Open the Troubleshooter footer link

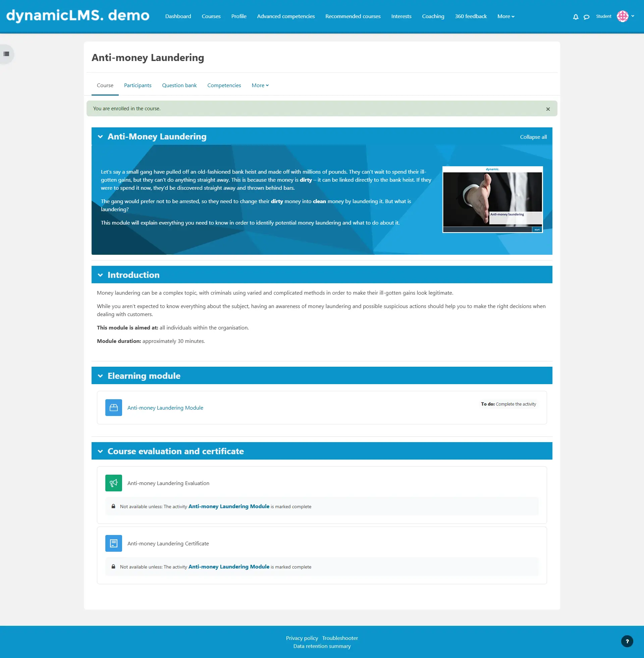(340, 638)
